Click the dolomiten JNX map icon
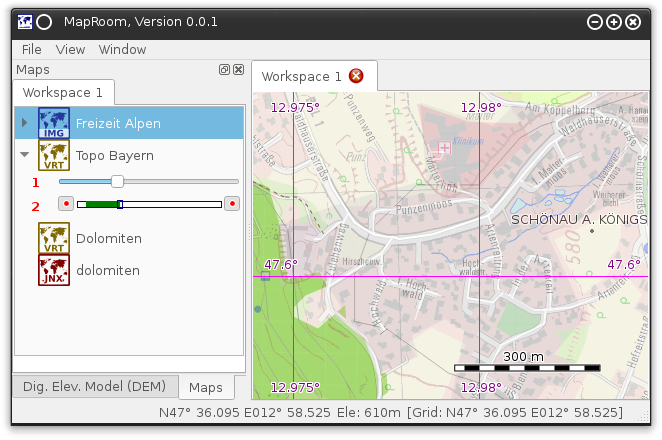This screenshot has width=662, height=440. (54, 270)
